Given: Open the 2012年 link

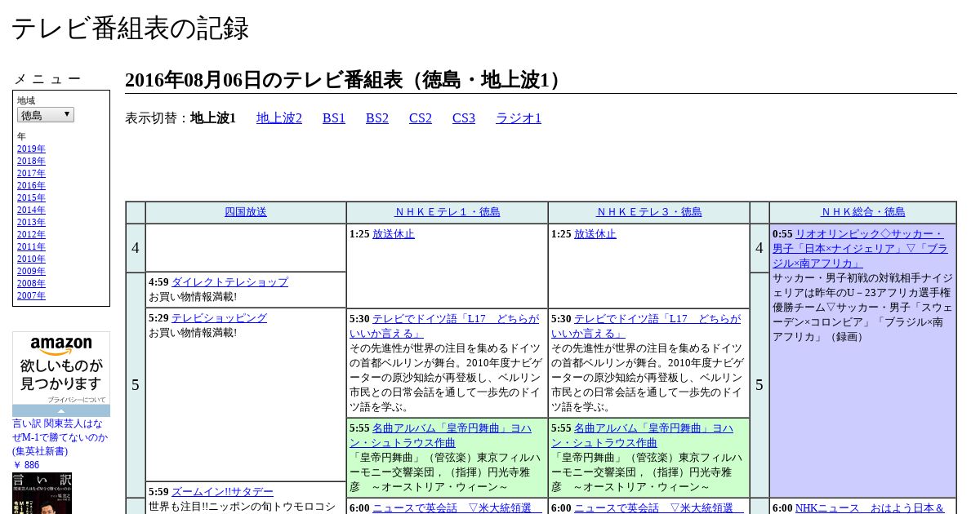Looking at the screenshot, I should pyautogui.click(x=31, y=235).
